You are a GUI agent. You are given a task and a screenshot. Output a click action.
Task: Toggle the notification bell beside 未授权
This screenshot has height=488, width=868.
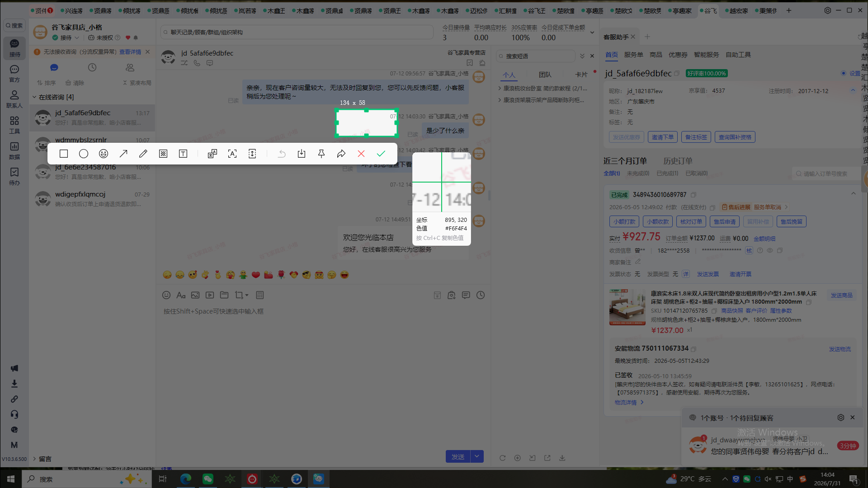pyautogui.click(x=136, y=38)
